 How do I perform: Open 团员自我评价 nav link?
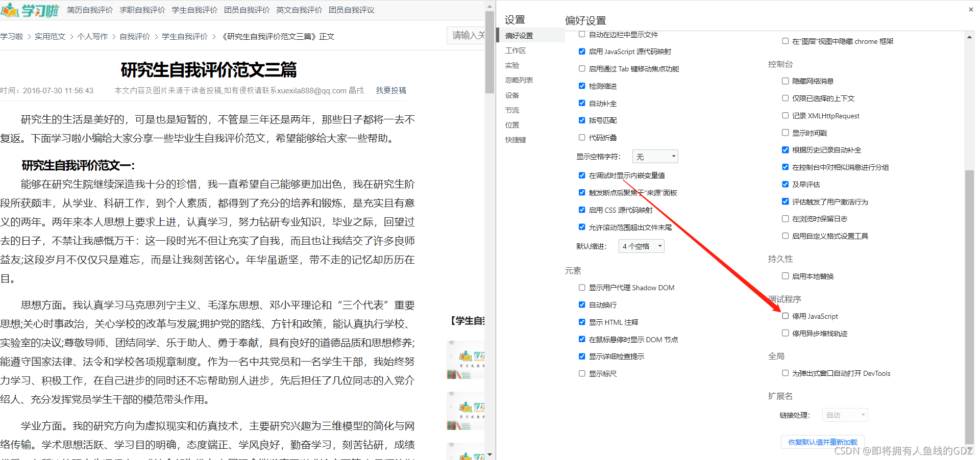coord(247,10)
